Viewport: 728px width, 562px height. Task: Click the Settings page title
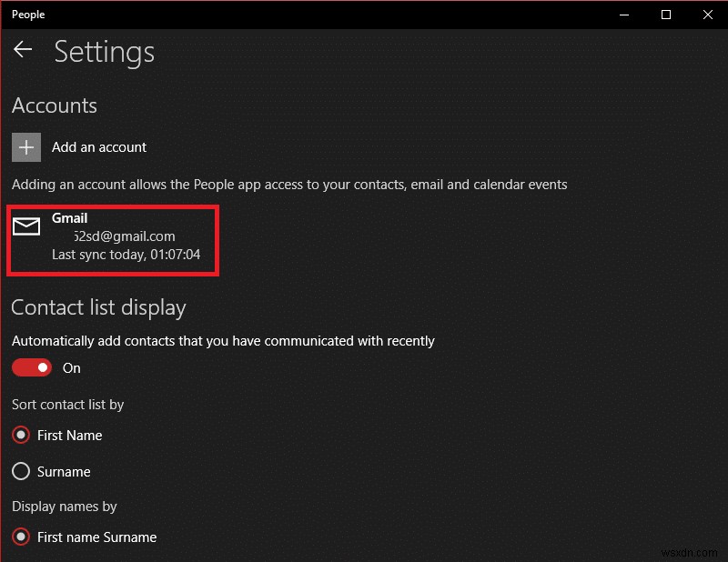(x=105, y=53)
